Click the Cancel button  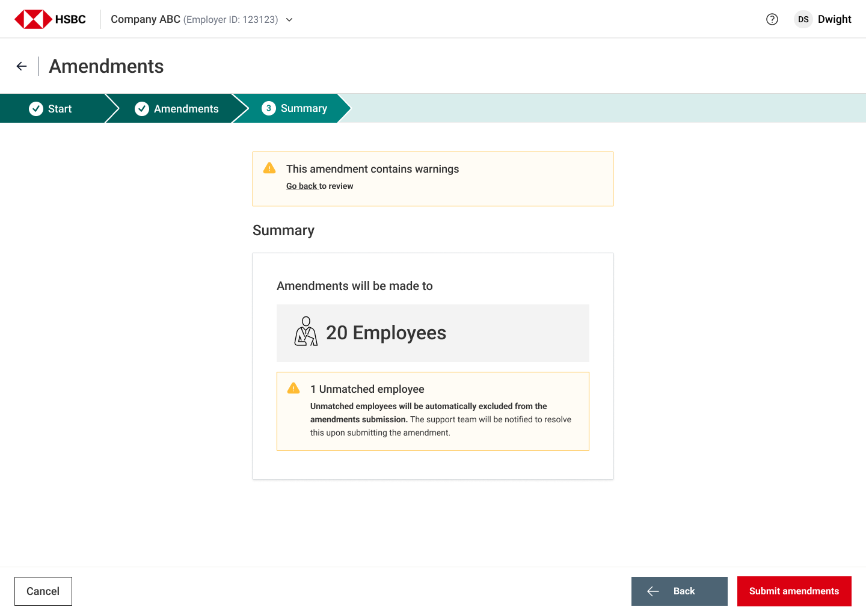[43, 591]
